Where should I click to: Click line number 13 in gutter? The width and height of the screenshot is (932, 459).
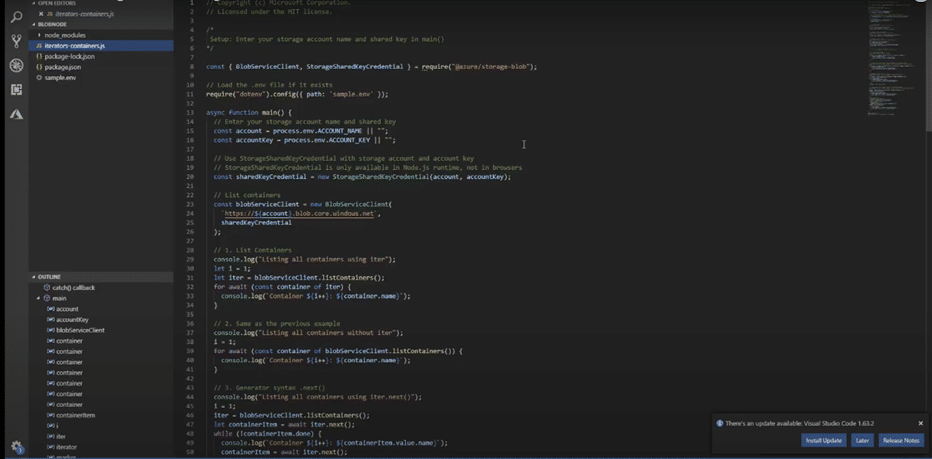(191, 112)
